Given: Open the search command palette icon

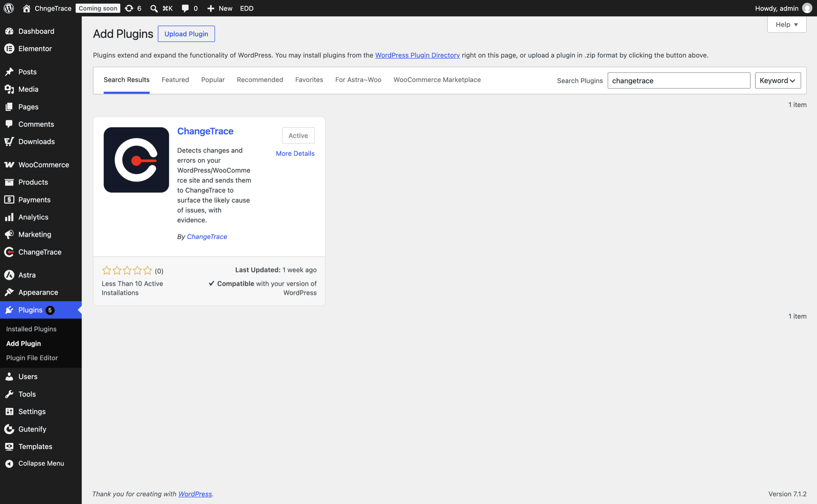Looking at the screenshot, I should (154, 8).
